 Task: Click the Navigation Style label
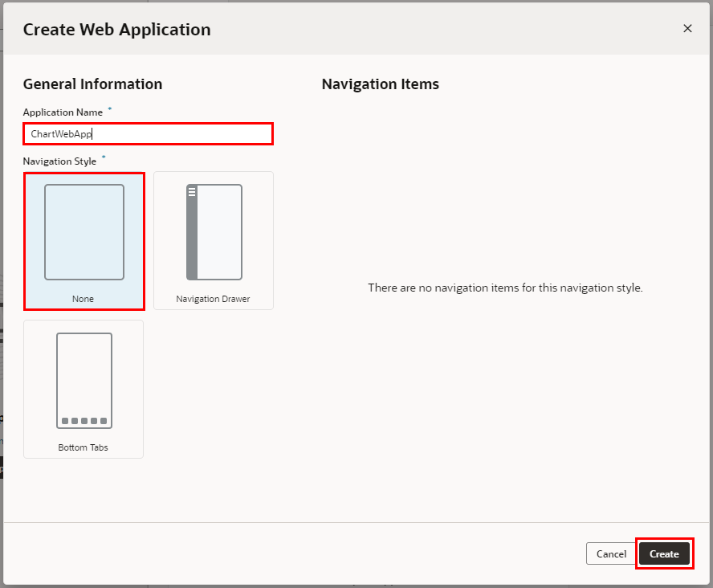tap(59, 161)
